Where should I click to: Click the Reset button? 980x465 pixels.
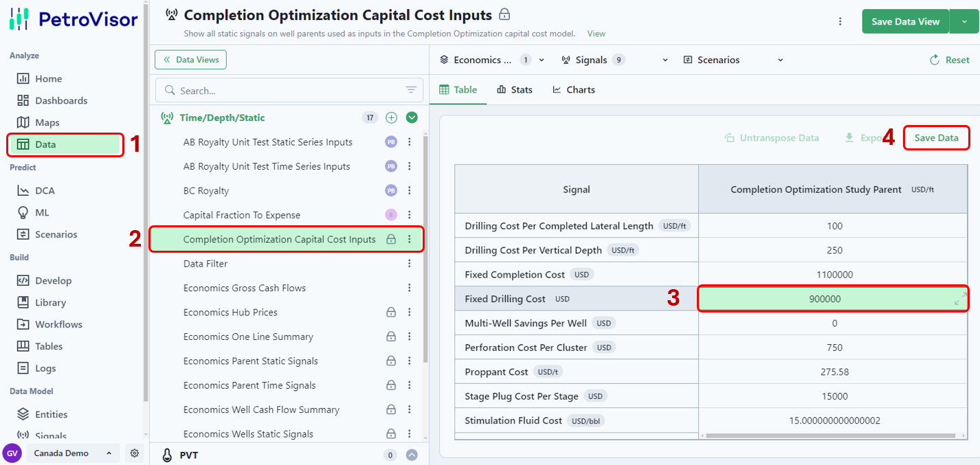[x=949, y=60]
